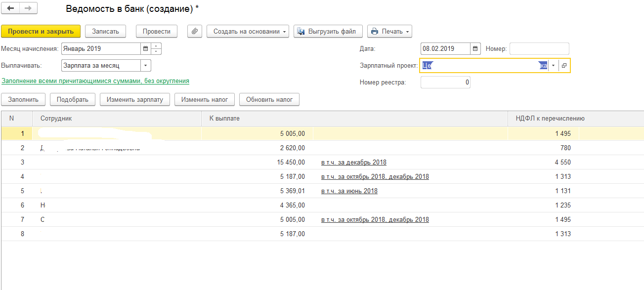Sort by НДФЛ к перечислению column header
The width and height of the screenshot is (644, 290).
576,119
